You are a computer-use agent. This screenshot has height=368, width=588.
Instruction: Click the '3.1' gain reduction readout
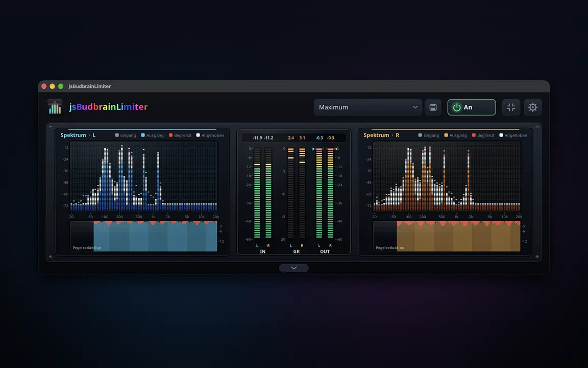pos(302,138)
